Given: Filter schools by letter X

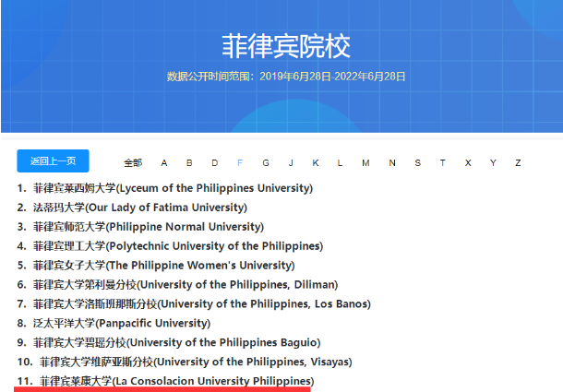Looking at the screenshot, I should 468,163.
